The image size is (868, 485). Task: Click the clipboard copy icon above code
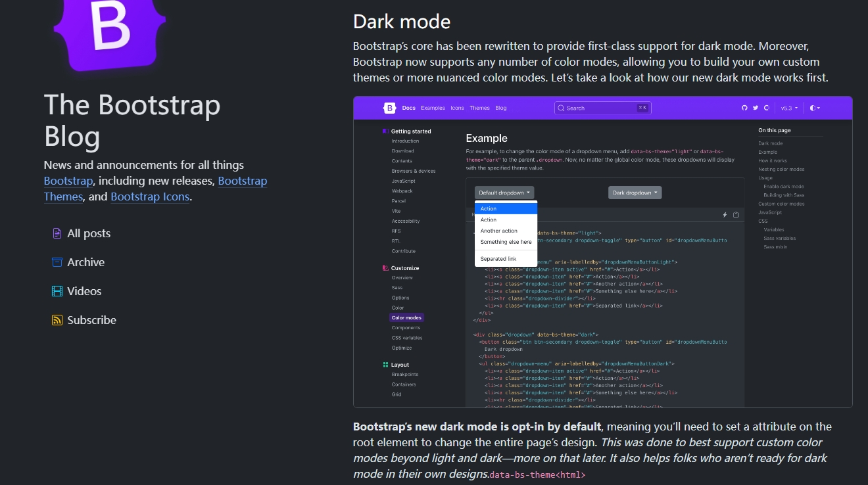click(736, 215)
